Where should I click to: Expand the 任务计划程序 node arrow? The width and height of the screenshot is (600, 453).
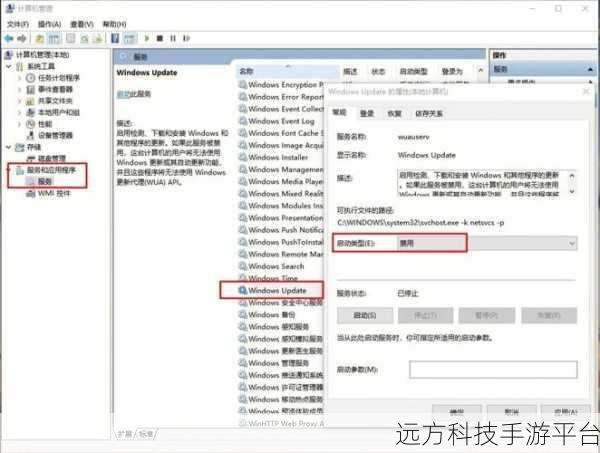point(19,78)
